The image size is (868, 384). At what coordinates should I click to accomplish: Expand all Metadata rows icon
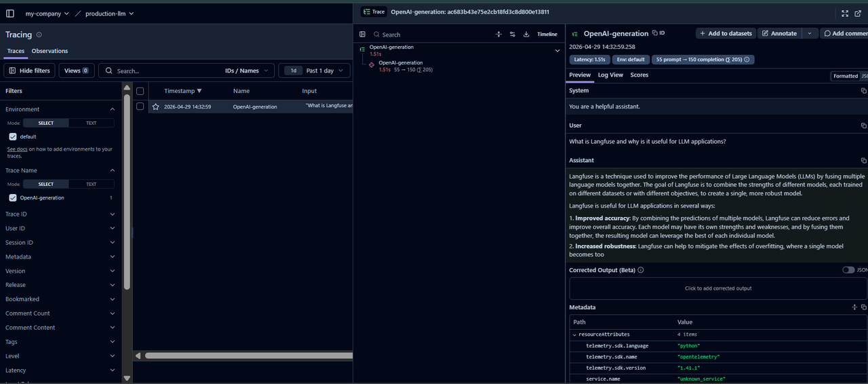pyautogui.click(x=854, y=307)
